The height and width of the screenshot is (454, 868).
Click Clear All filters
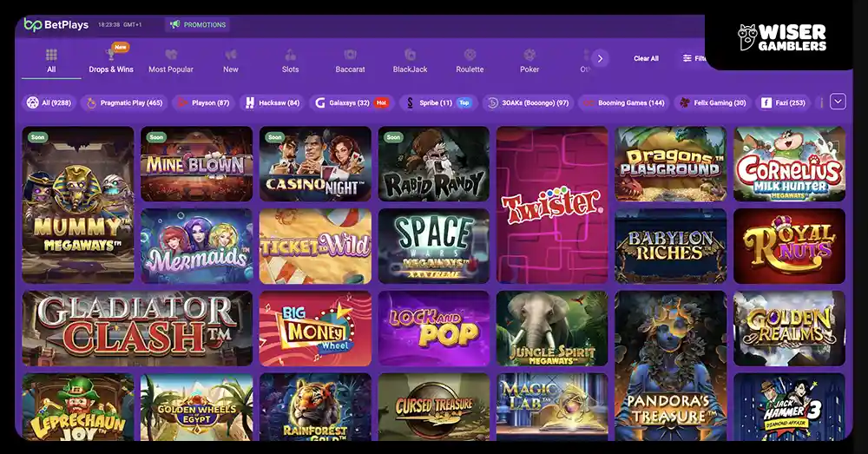[x=646, y=58]
